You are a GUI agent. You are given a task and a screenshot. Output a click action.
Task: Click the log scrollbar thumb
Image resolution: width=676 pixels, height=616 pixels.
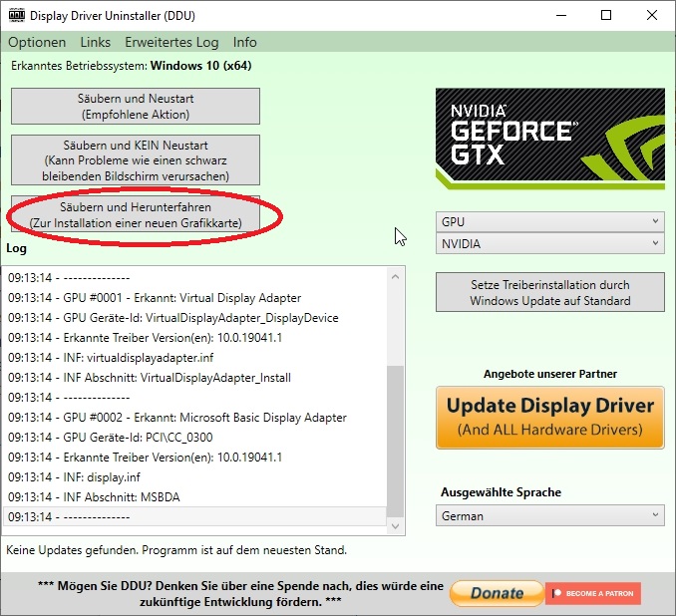click(396, 441)
